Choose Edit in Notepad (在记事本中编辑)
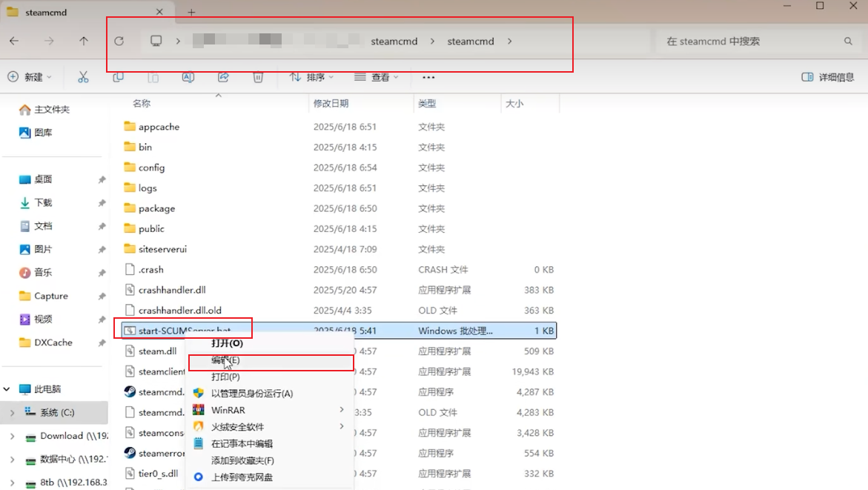 pyautogui.click(x=270, y=443)
